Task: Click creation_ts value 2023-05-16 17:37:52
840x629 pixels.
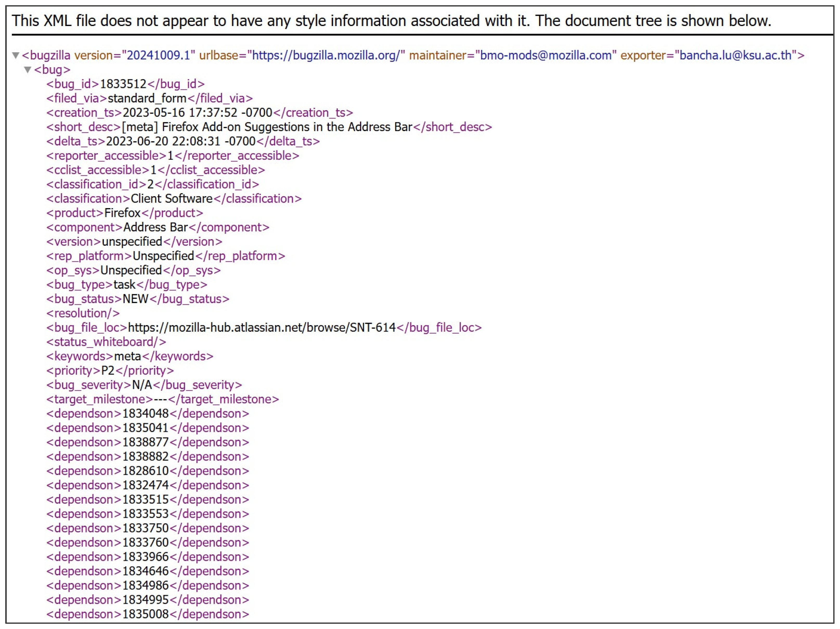Action: tap(197, 113)
